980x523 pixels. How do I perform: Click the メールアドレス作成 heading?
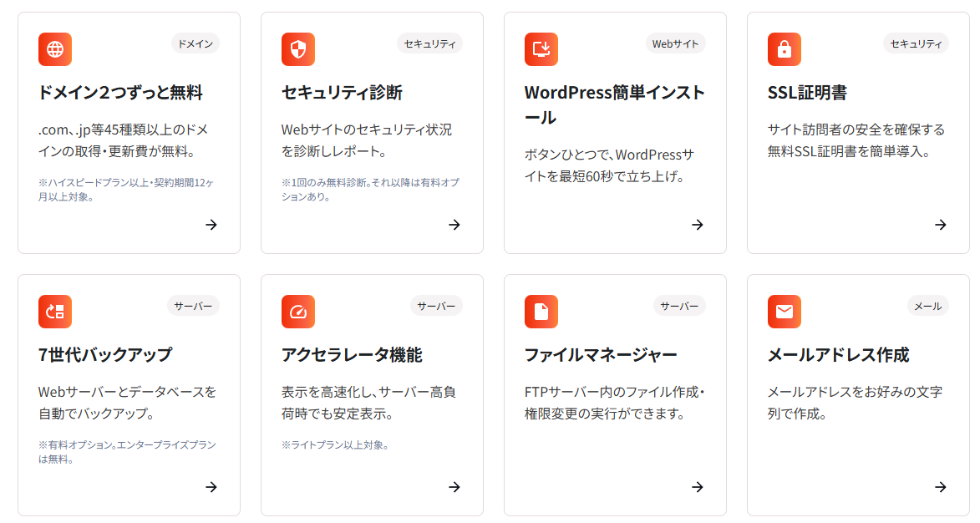[837, 355]
